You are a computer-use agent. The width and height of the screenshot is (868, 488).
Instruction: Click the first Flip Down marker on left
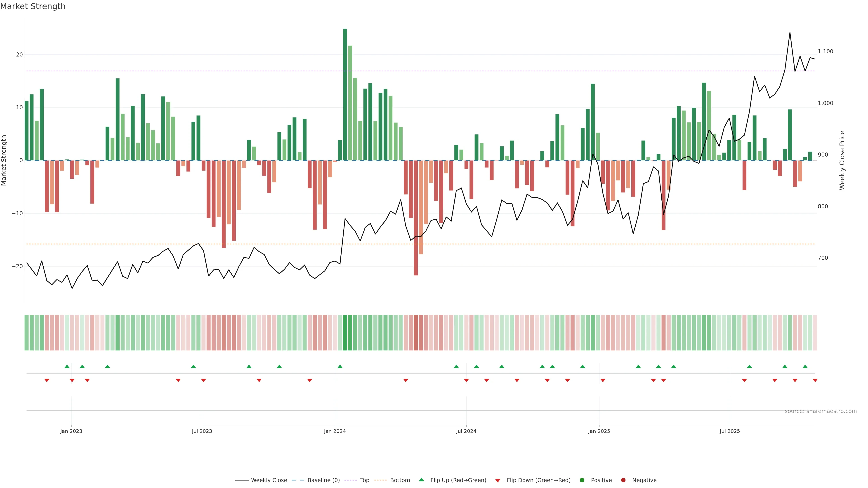[x=47, y=380]
